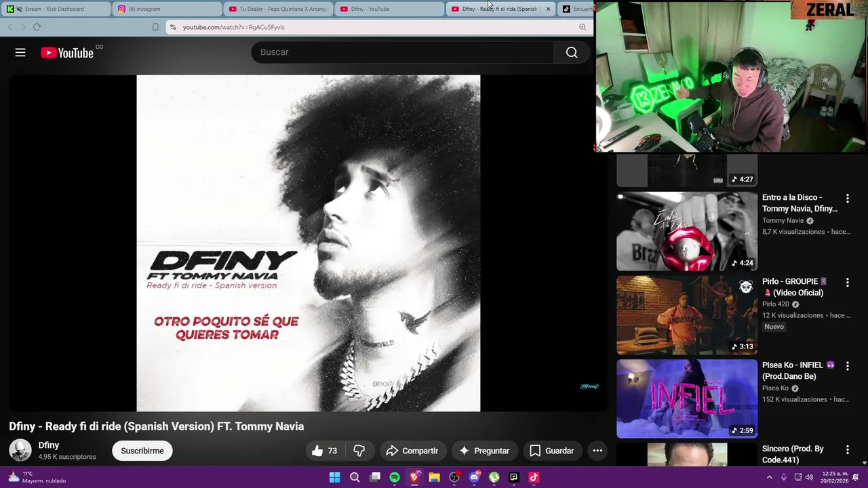Open Windows taskbar search
Screen dimensions: 868x488
point(355,477)
